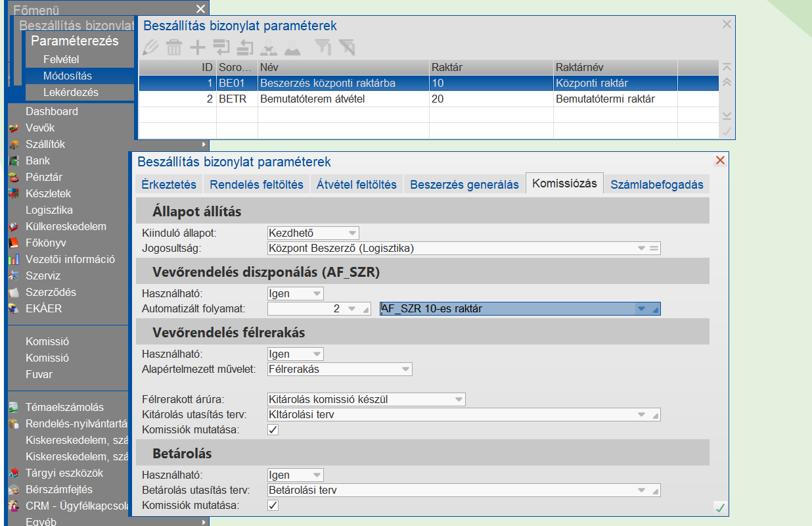The width and height of the screenshot is (812, 526).
Task: Switch to the Átvétel feltöltés tab
Action: tap(357, 185)
